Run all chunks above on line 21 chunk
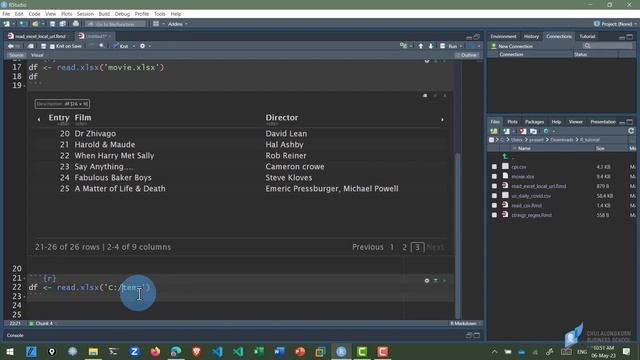 pos(436,280)
